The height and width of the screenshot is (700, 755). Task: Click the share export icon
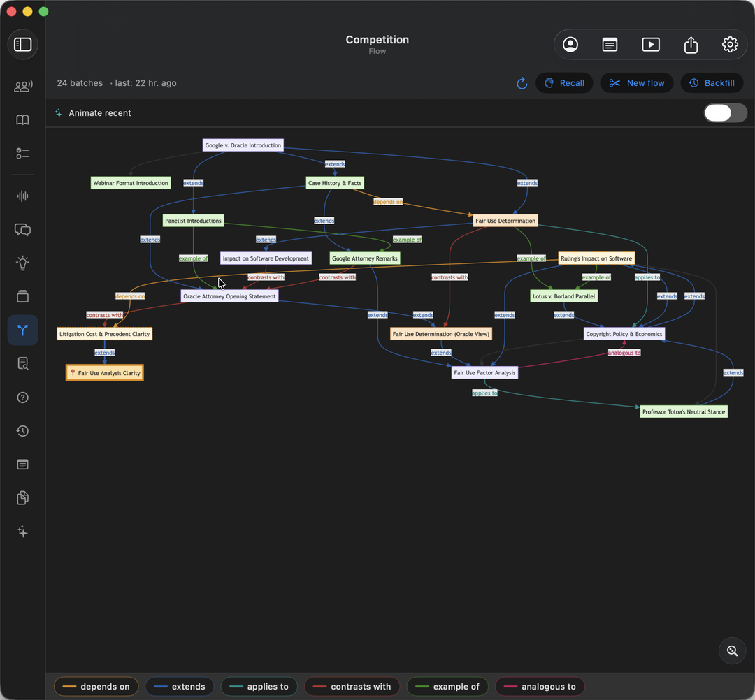[x=691, y=45]
